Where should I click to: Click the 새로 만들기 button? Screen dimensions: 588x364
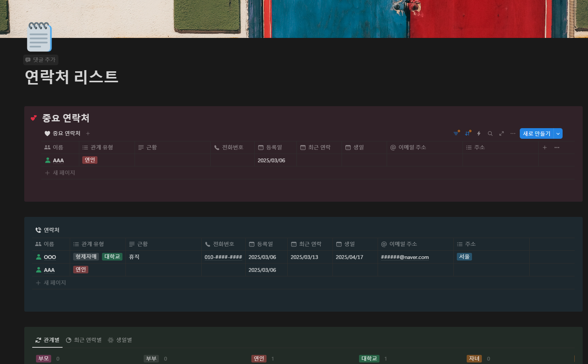pyautogui.click(x=536, y=133)
